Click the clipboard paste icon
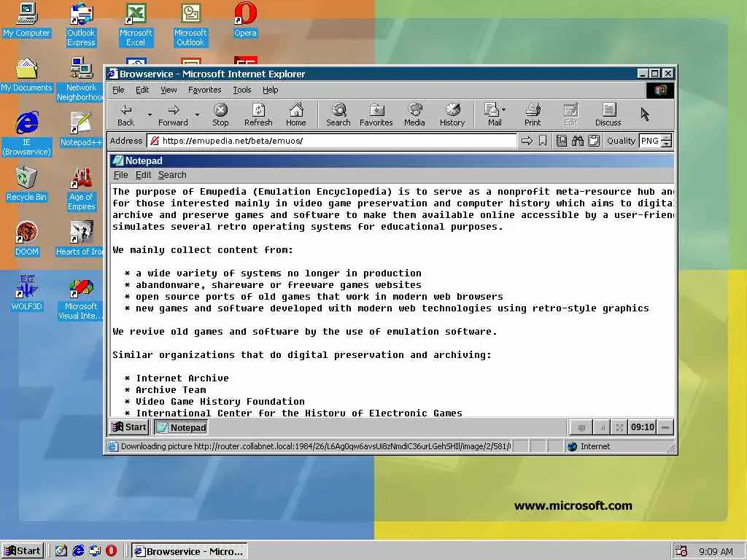The width and height of the screenshot is (747, 560). pyautogui.click(x=594, y=141)
